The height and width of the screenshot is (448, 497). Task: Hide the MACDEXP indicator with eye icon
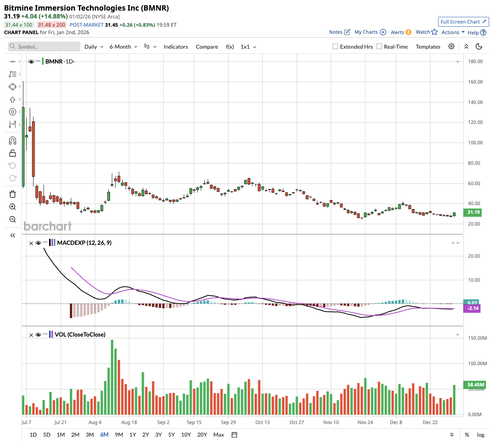38,243
